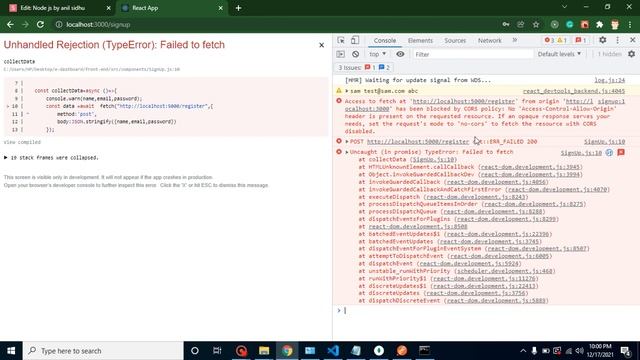Screen dimensions: 640x360
Task: Click the address bar URL
Action: pyautogui.click(x=98, y=24)
